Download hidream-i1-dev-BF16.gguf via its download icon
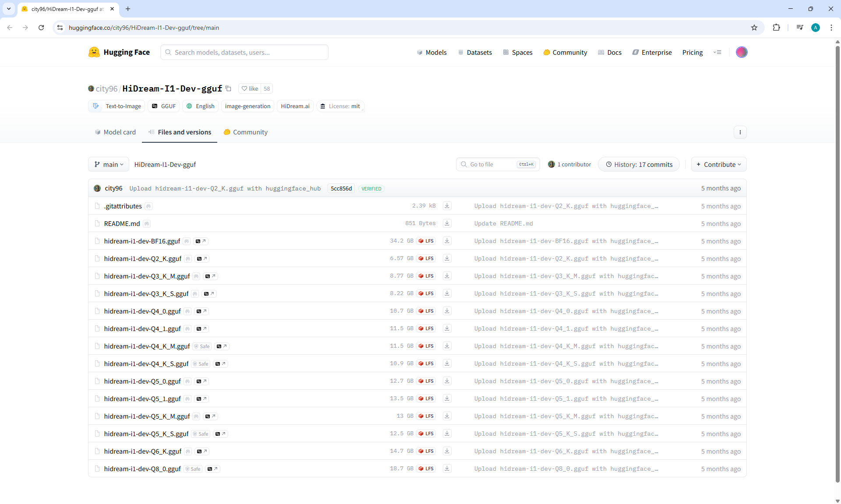Screen dimensions: 841x504 [x=447, y=241]
